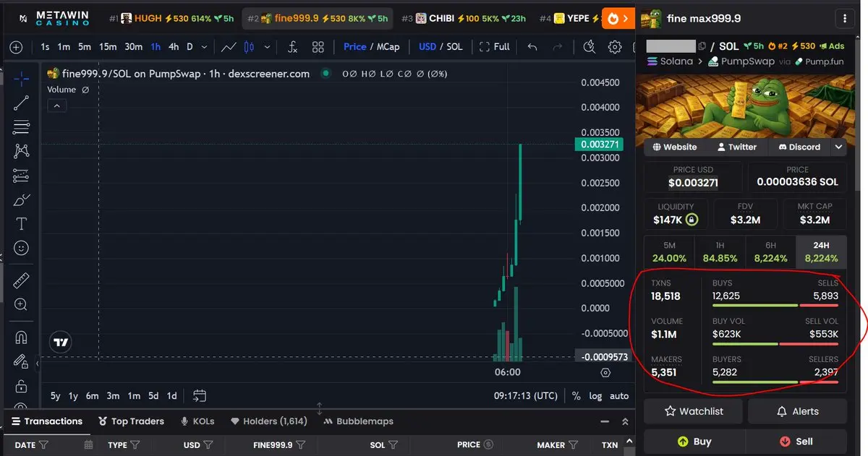Viewport: 868px width, 456px height.
Task: Toggle magnet mode for drawings
Action: point(22,337)
